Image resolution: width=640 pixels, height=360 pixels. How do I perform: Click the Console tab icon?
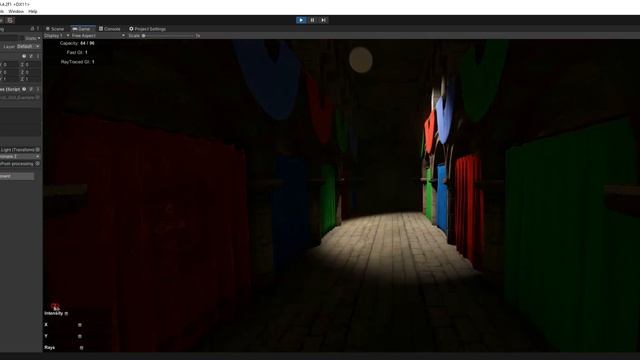point(101,29)
